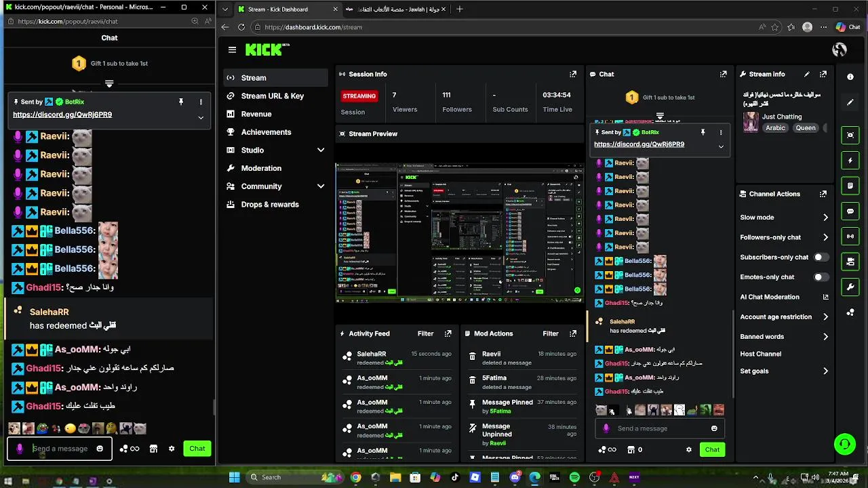This screenshot has height=488, width=868.
Task: Open the hamburger menu beside the Kick logo
Action: [232, 49]
